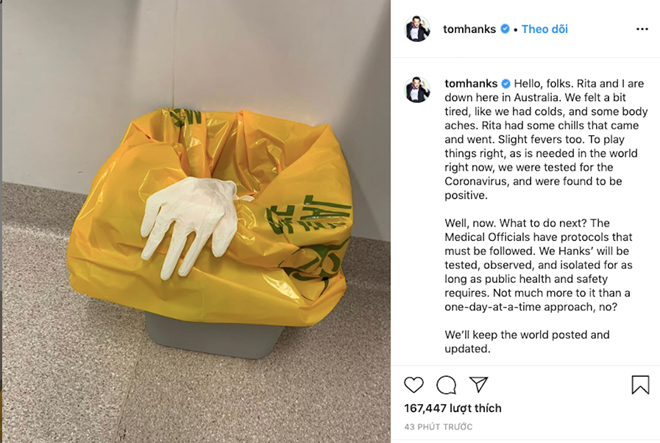This screenshot has height=443, width=660.
Task: Click header verified badge
Action: [505, 29]
